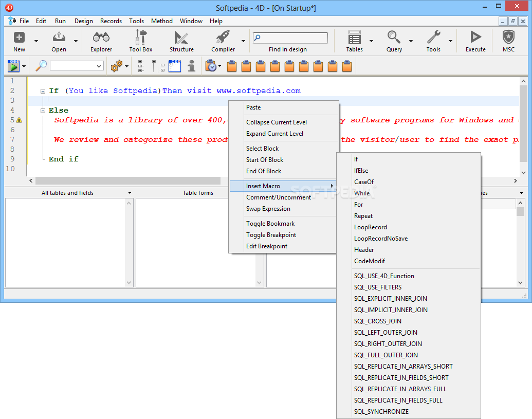Image resolution: width=532 pixels, height=419 pixels.
Task: Open the Method menu
Action: [162, 21]
